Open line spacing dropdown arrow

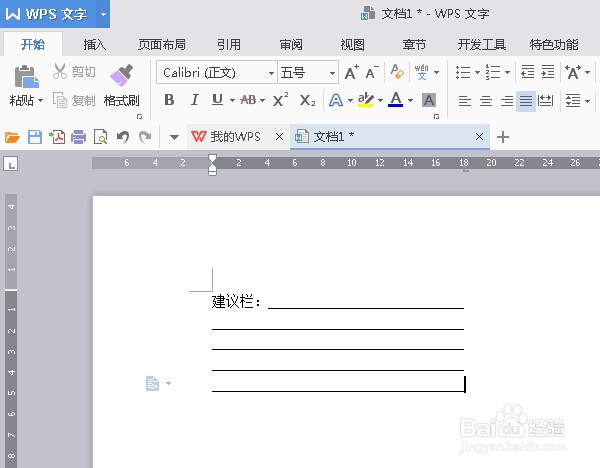coord(587,101)
